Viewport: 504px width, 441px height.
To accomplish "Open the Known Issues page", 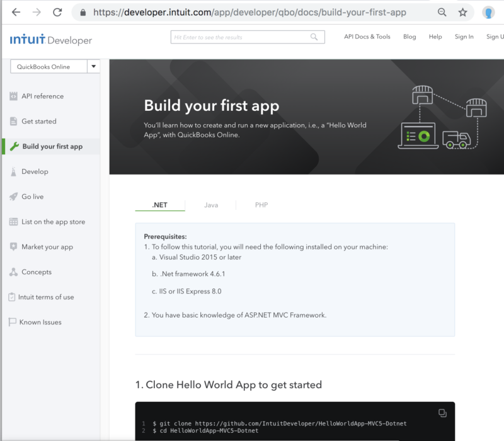I will point(40,322).
